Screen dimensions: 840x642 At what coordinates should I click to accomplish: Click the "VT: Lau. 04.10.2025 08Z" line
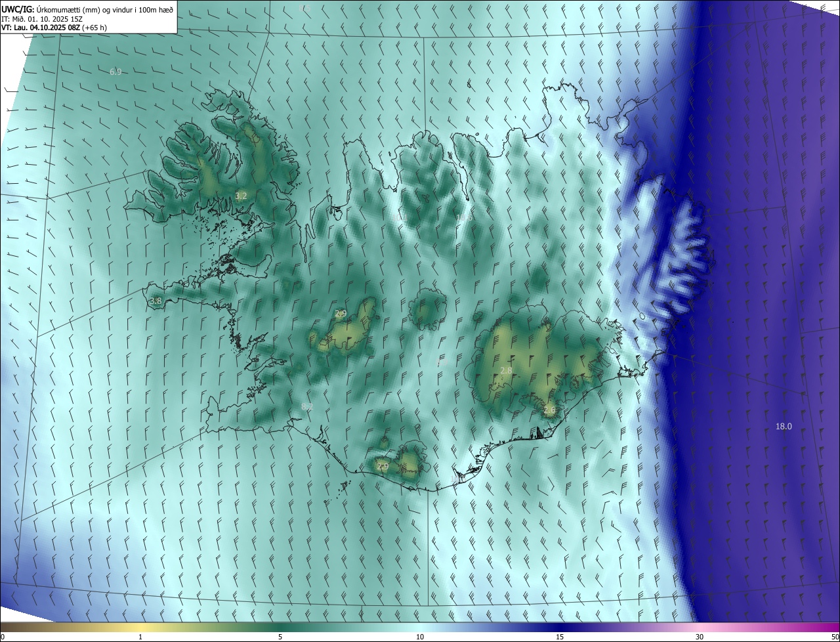pyautogui.click(x=54, y=28)
